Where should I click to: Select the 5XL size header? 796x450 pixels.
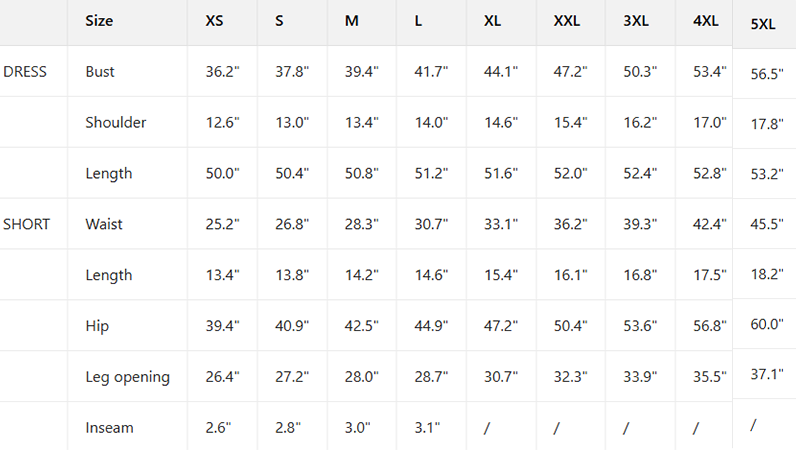(x=763, y=24)
